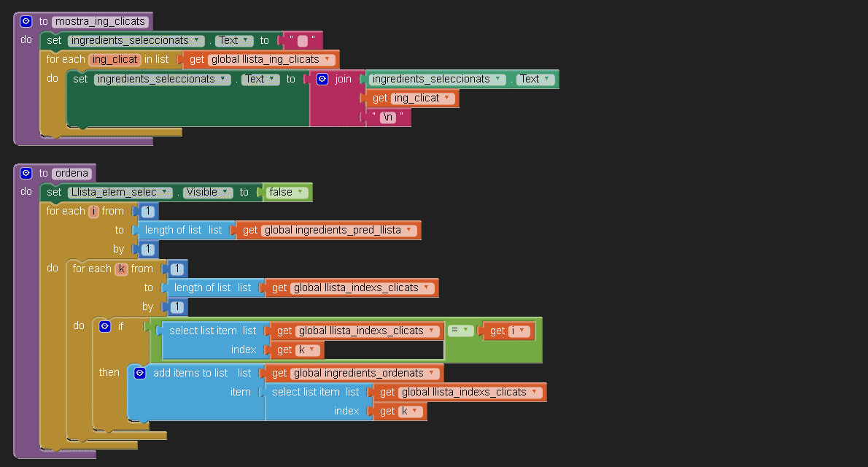This screenshot has width=868, height=467.
Task: Click the empty text string field
Action: point(303,40)
